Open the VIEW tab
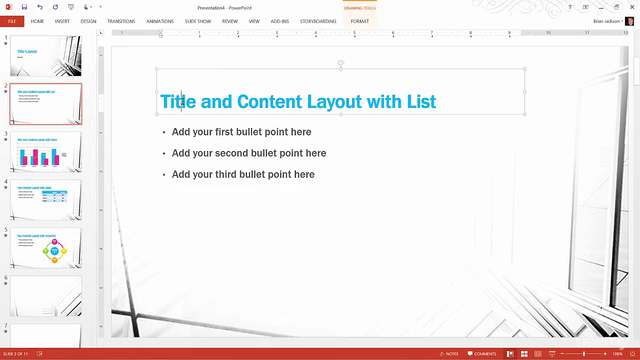Screen dimensions: 640x360 (x=254, y=21)
